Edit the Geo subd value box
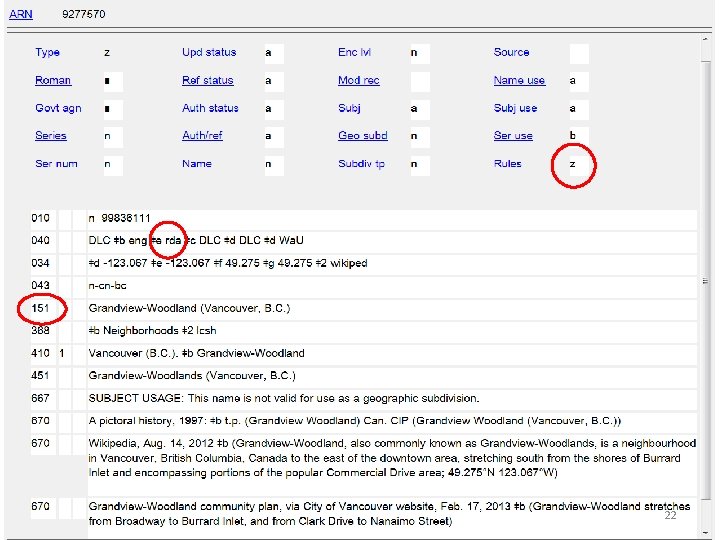720x540 pixels. [x=420, y=137]
